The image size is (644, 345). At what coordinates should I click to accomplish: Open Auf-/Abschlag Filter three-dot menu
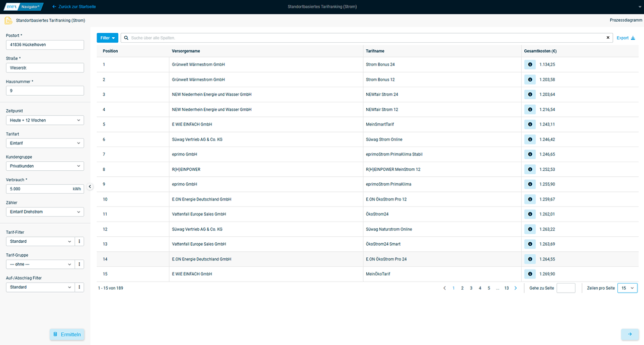(79, 287)
